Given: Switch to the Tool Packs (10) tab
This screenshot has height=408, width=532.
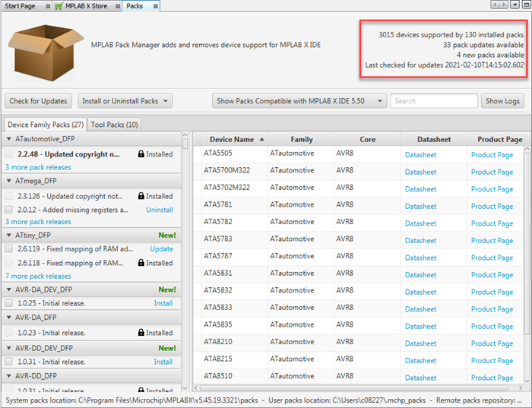Looking at the screenshot, I should pos(114,124).
